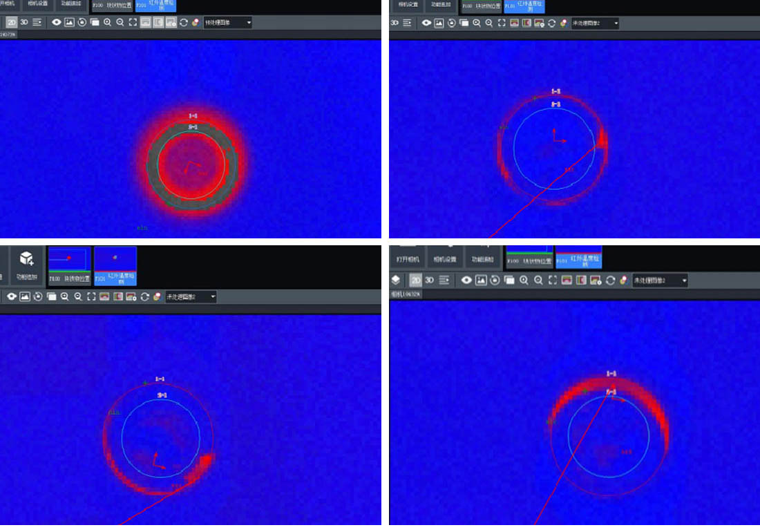
Task: Click the layers stack icon in bottom-right panel
Action: (396, 281)
